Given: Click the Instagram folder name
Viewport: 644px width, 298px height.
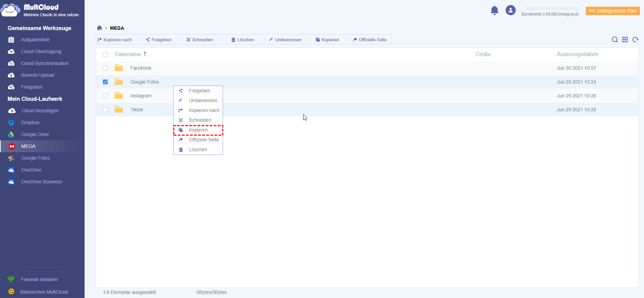Looking at the screenshot, I should [x=141, y=96].
